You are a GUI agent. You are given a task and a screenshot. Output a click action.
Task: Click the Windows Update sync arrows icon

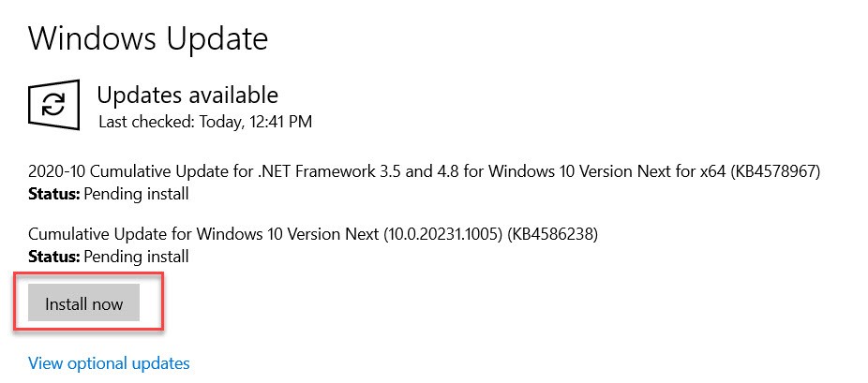point(53,105)
